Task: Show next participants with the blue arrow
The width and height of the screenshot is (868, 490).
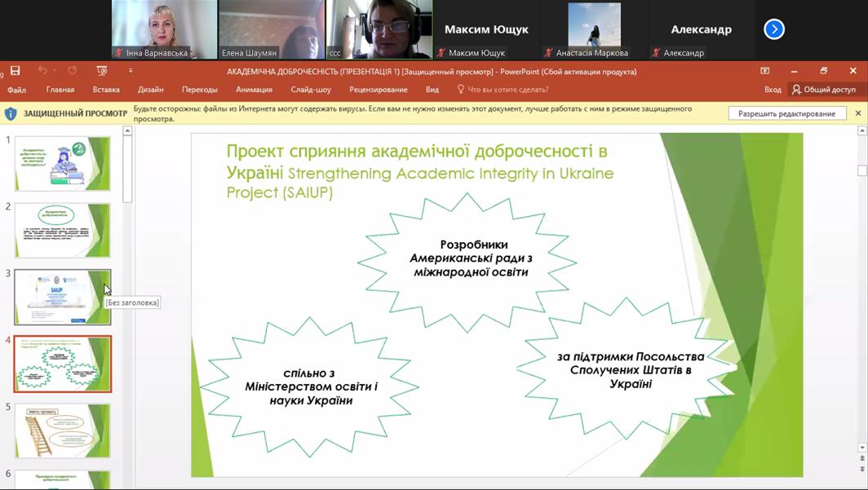Action: click(x=774, y=29)
